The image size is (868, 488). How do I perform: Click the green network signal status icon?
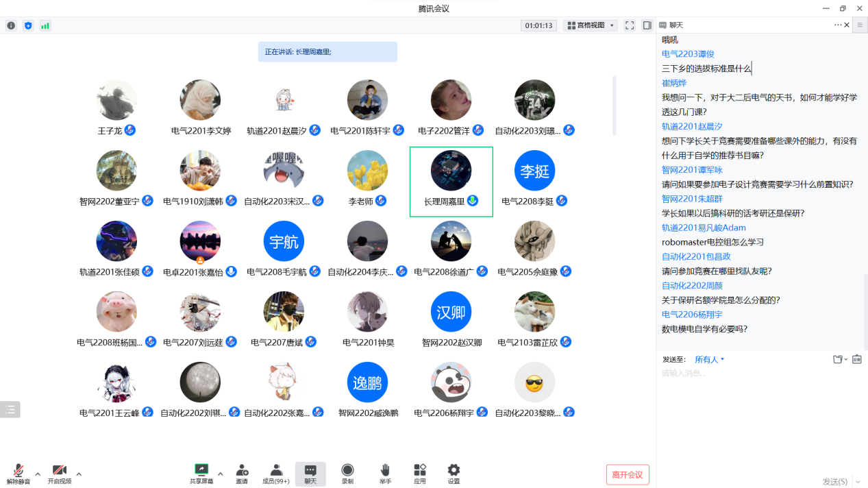click(x=45, y=25)
